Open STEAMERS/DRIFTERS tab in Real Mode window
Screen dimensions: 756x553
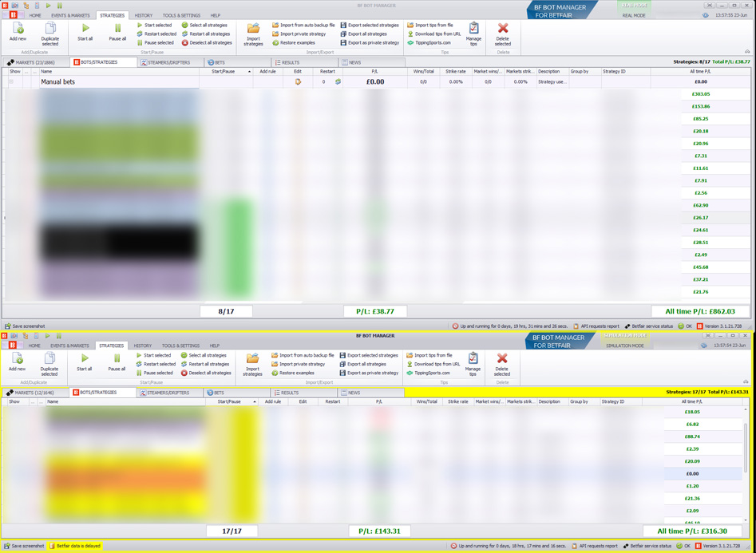[x=171, y=63]
